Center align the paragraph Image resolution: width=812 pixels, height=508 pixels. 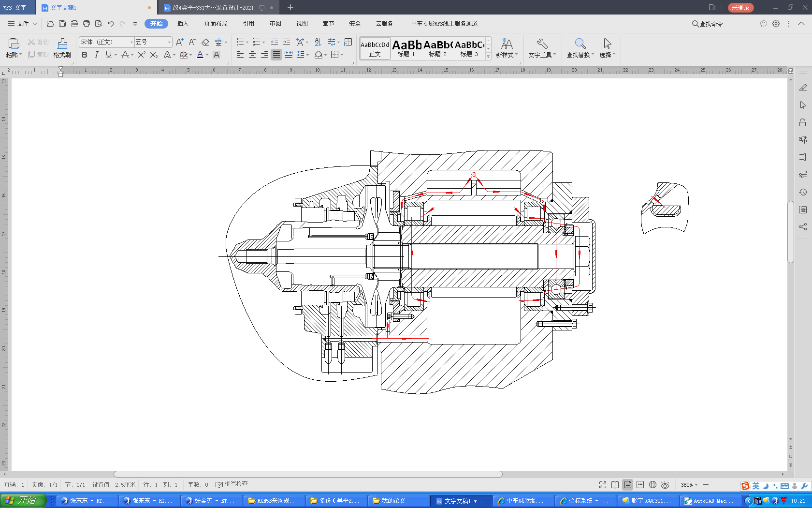click(x=252, y=55)
